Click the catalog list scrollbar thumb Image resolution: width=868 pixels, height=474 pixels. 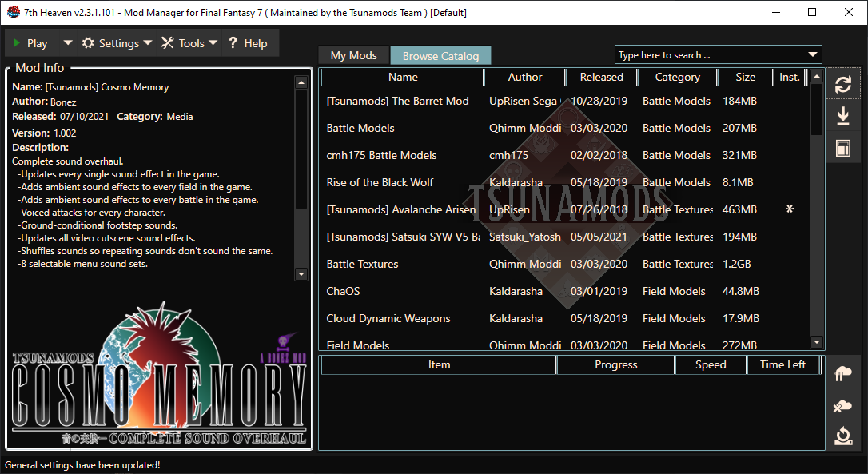[x=817, y=110]
